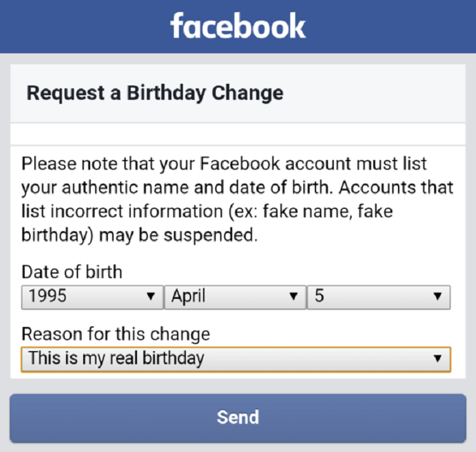Expand the 'Reason for this change' dropdown

click(x=235, y=359)
